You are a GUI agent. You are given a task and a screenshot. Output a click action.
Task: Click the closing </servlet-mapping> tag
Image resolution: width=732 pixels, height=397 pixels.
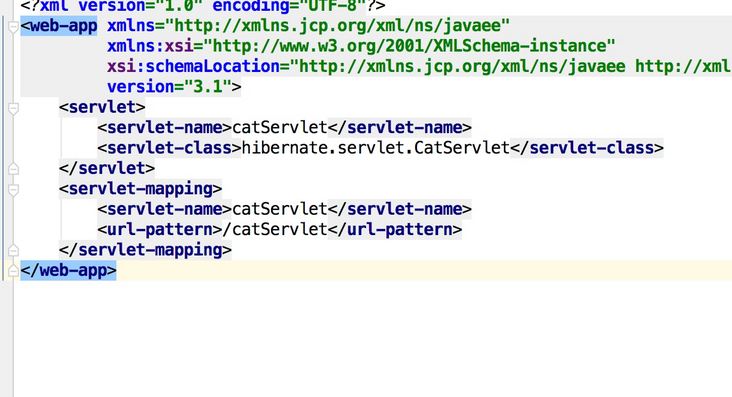tap(145, 250)
